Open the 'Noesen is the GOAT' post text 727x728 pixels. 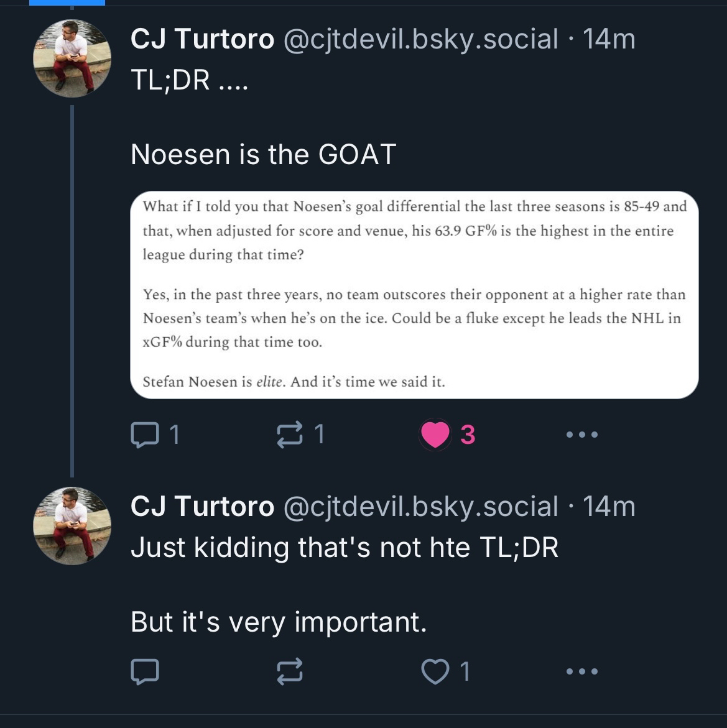(x=263, y=154)
